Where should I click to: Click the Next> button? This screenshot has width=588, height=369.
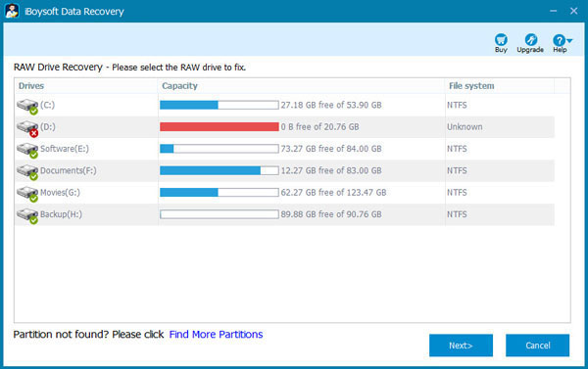click(461, 346)
